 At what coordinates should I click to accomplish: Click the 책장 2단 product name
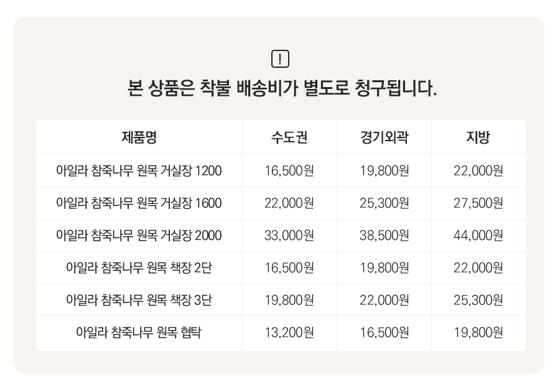point(139,268)
